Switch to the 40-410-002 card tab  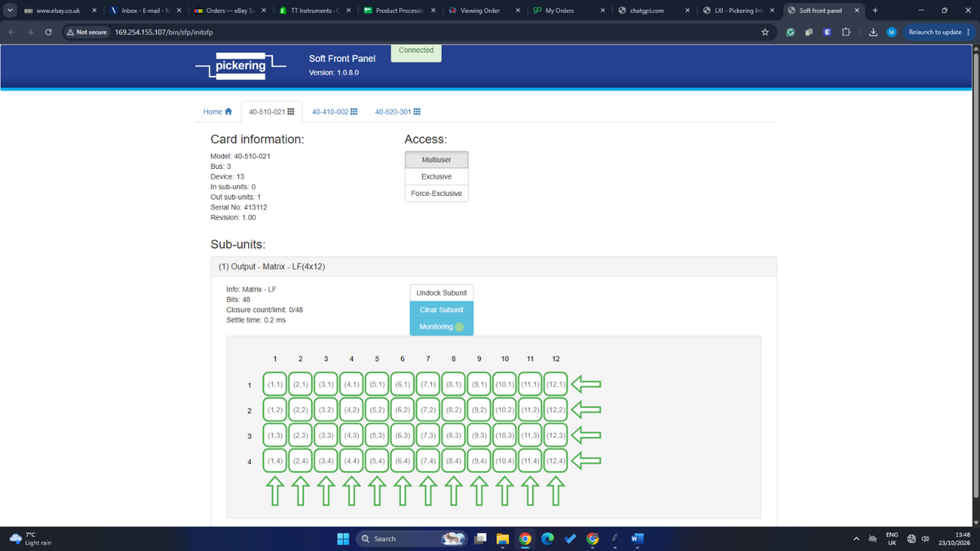(x=335, y=112)
